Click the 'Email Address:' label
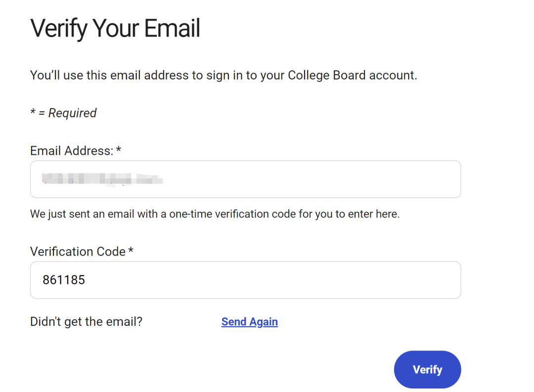534x392 pixels. pyautogui.click(x=72, y=150)
